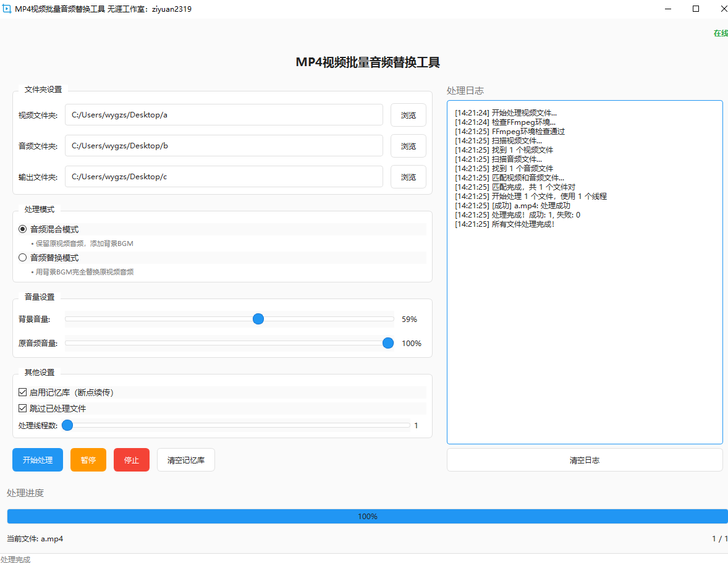Click inside the processing log text area
The height and width of the screenshot is (563, 728).
tap(584, 321)
